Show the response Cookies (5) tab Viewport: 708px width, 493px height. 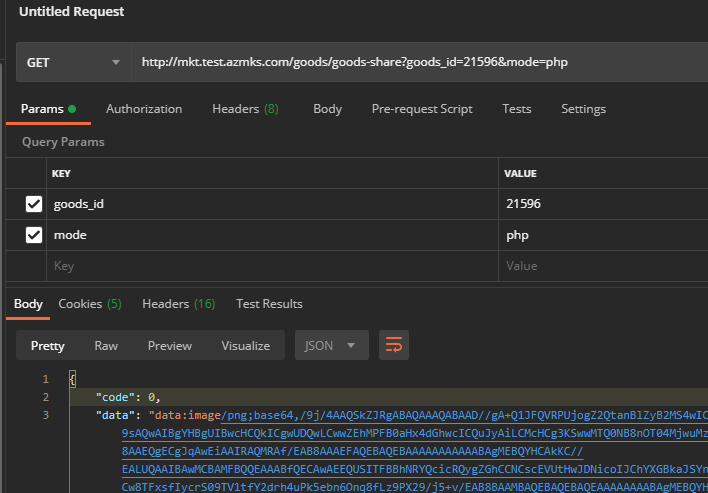point(90,304)
